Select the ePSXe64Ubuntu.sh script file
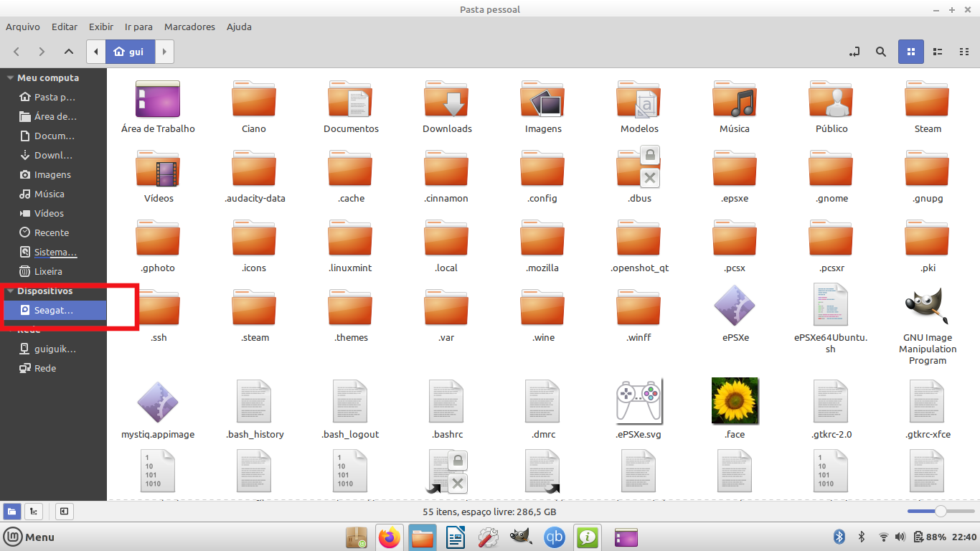The width and height of the screenshot is (980, 551). pyautogui.click(x=831, y=305)
